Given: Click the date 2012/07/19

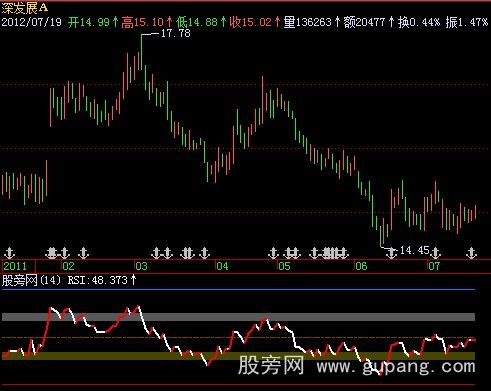Looking at the screenshot, I should point(32,22).
